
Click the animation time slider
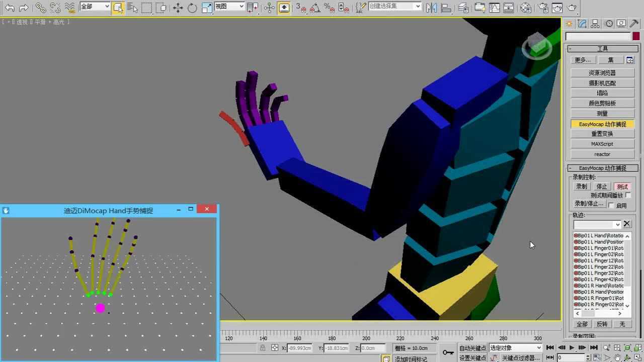352,338
